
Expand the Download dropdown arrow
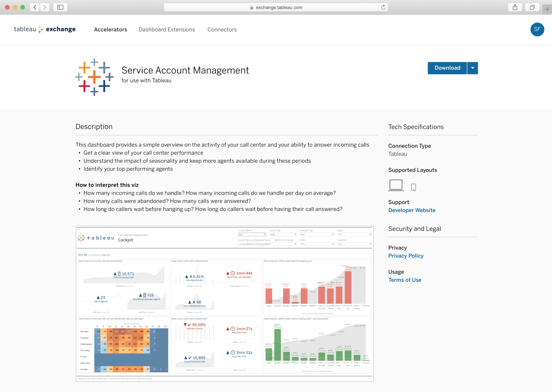click(473, 68)
